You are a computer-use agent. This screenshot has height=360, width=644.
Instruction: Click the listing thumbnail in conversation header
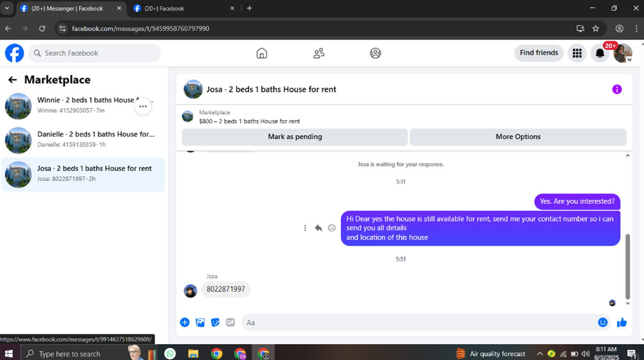(x=193, y=89)
